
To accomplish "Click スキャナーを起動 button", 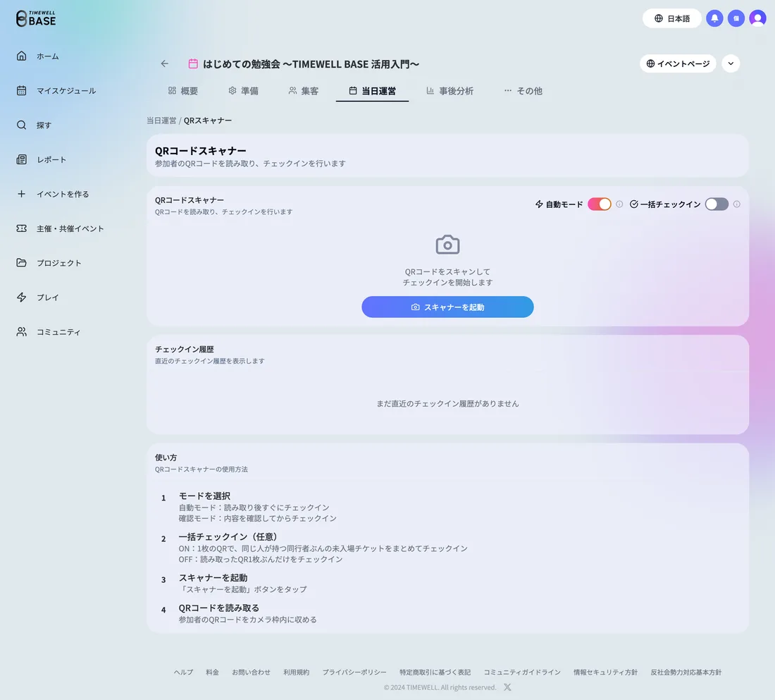I will tap(447, 307).
